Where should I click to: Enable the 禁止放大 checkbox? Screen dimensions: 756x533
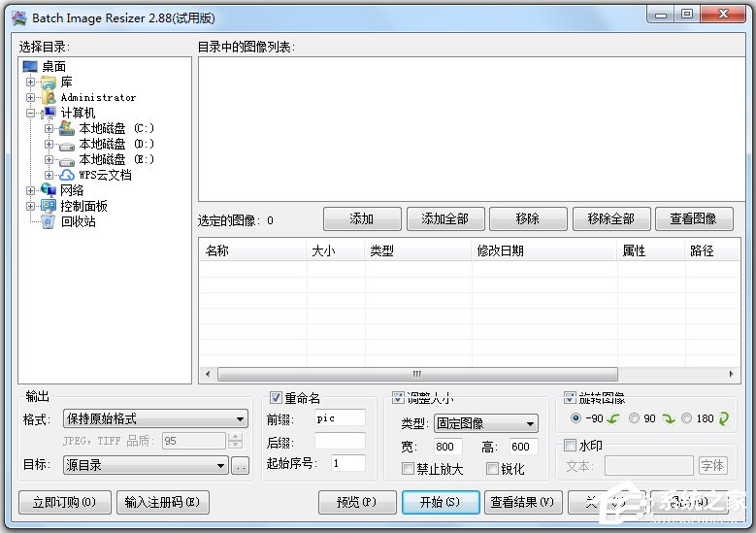tap(408, 468)
